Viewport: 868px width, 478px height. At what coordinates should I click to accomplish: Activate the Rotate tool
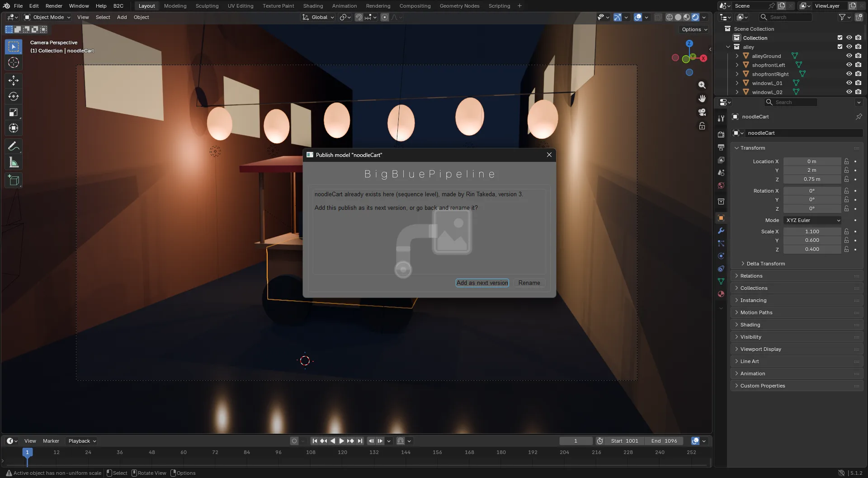click(14, 96)
